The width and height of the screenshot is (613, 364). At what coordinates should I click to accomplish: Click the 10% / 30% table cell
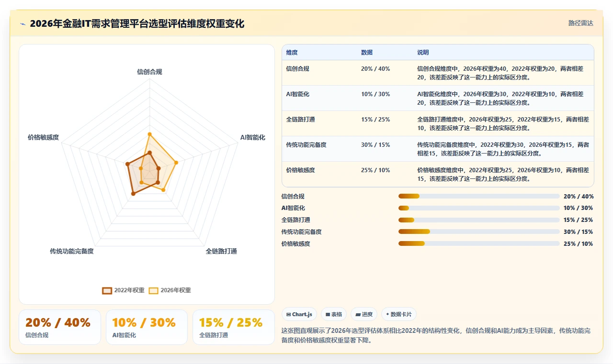coord(375,94)
